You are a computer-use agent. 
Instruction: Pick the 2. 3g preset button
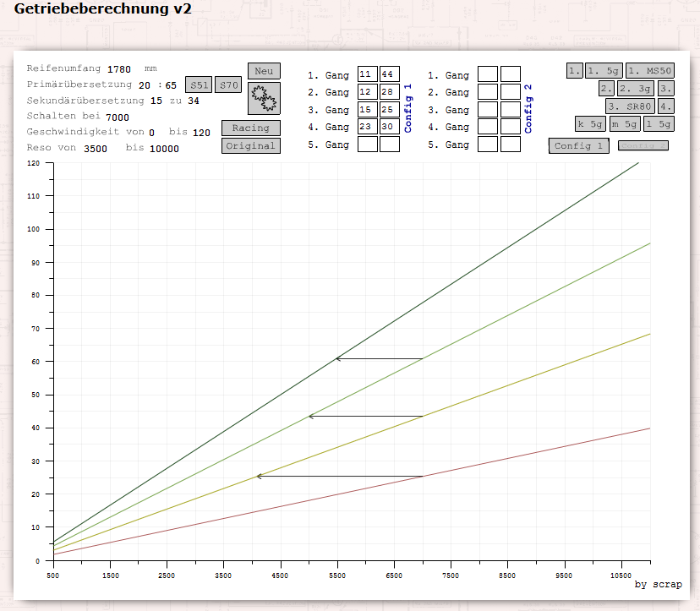[x=635, y=89]
